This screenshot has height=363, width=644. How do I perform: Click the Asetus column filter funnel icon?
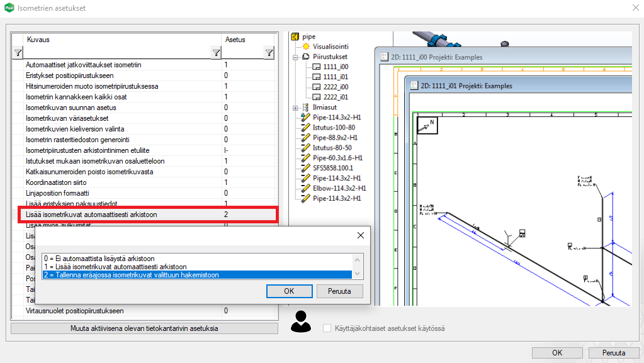pyautogui.click(x=269, y=53)
